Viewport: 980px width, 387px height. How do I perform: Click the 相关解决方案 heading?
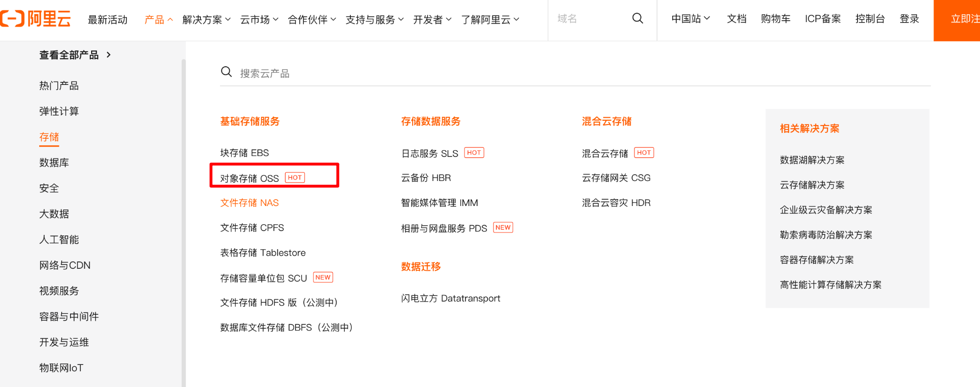tap(809, 129)
